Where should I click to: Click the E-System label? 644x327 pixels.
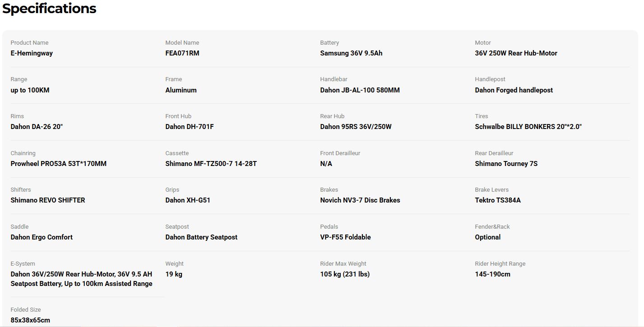coord(23,264)
